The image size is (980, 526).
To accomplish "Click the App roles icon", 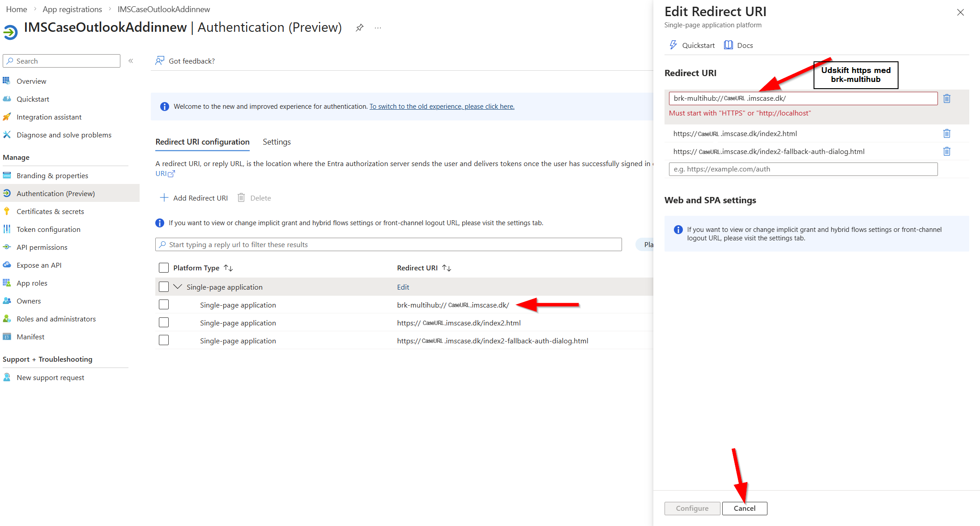I will click(7, 283).
